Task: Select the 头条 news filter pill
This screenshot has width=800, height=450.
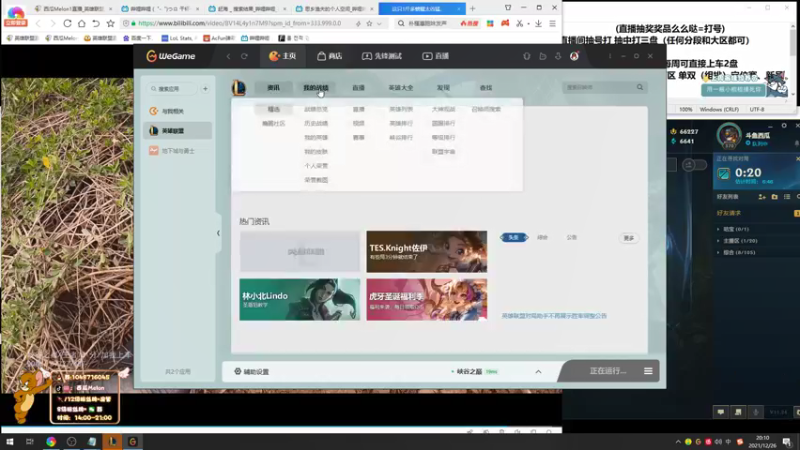Action: (x=514, y=238)
